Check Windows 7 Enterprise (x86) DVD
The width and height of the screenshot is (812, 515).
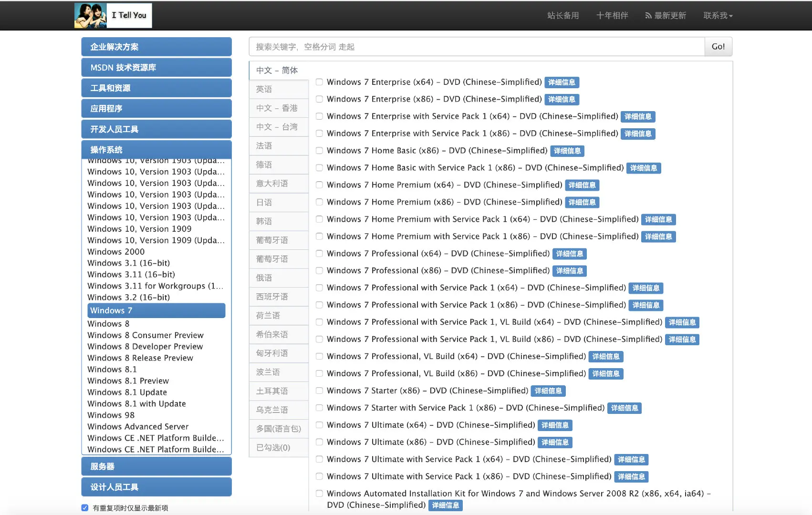319,99
